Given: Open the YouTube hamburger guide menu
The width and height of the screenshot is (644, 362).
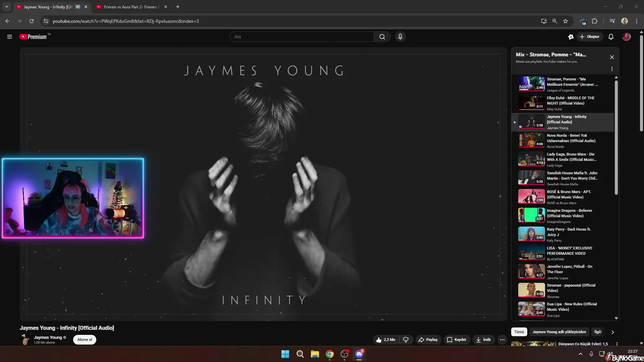Looking at the screenshot, I should pos(10,37).
